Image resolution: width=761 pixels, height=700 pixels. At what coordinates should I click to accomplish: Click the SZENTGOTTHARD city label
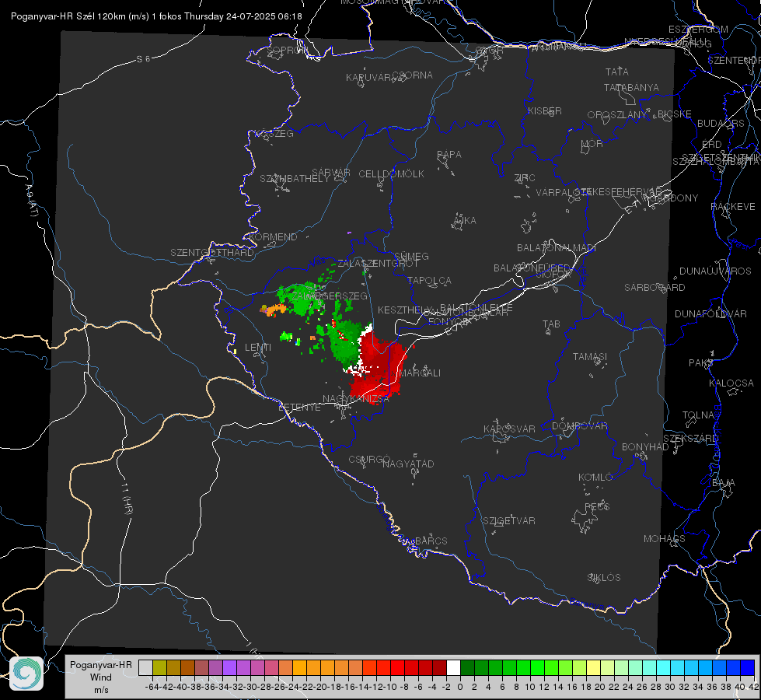coord(212,253)
